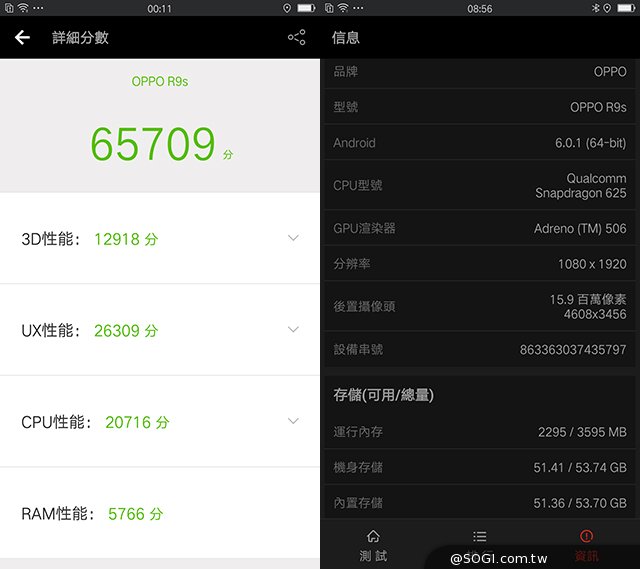Tap the Bluetooth icon in right status bar
This screenshot has height=569, width=640.
click(x=595, y=8)
